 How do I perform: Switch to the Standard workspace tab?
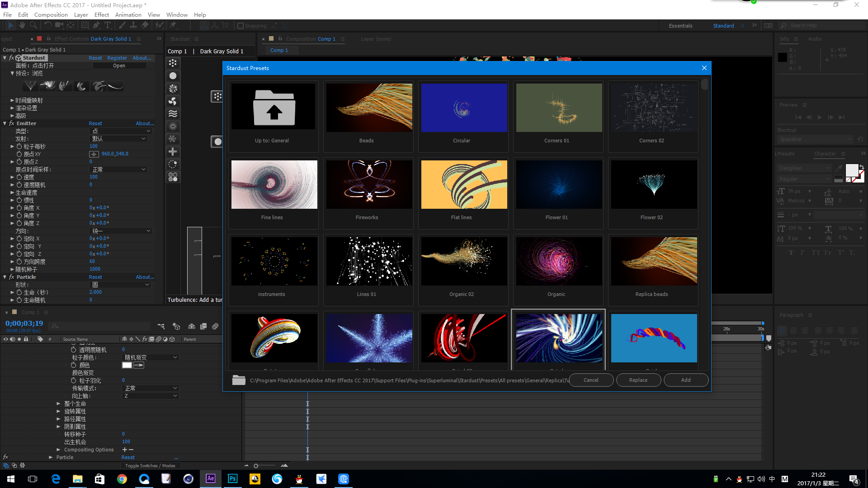pos(723,26)
